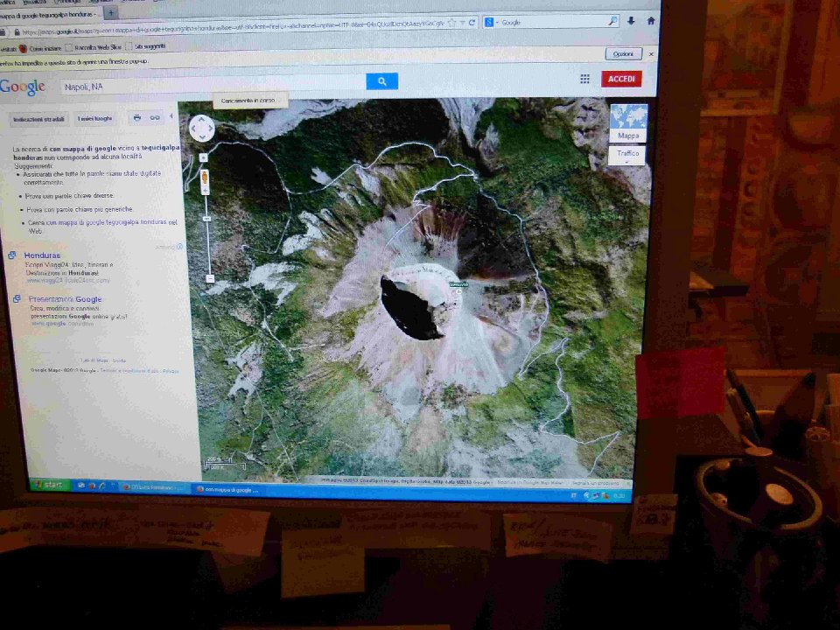Click the Google logo
This screenshot has width=840, height=630.
[x=23, y=87]
